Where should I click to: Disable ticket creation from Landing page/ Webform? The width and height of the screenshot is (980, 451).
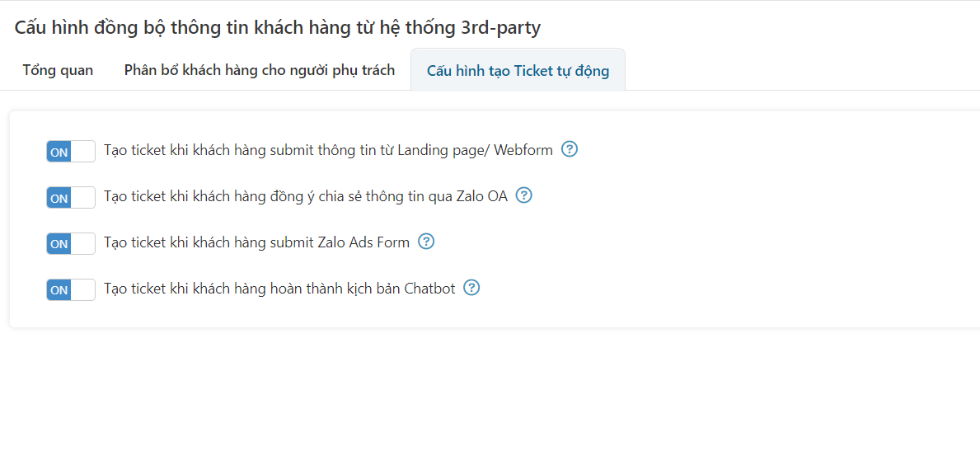click(x=71, y=152)
